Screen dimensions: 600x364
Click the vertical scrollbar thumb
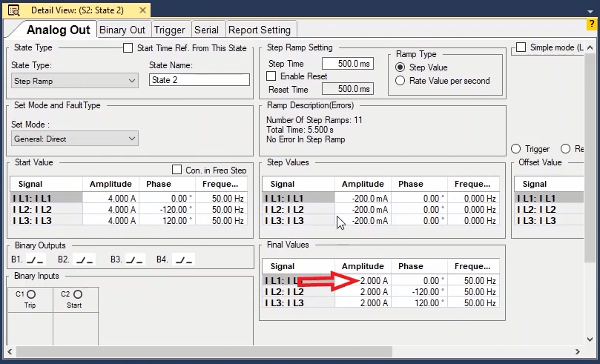point(590,158)
